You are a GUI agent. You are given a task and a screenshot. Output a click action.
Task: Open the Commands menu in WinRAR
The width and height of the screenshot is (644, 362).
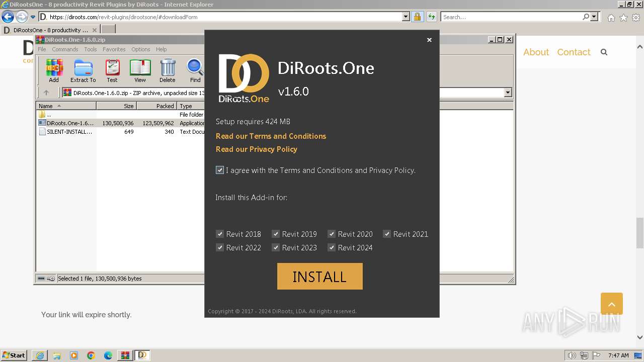click(x=65, y=49)
